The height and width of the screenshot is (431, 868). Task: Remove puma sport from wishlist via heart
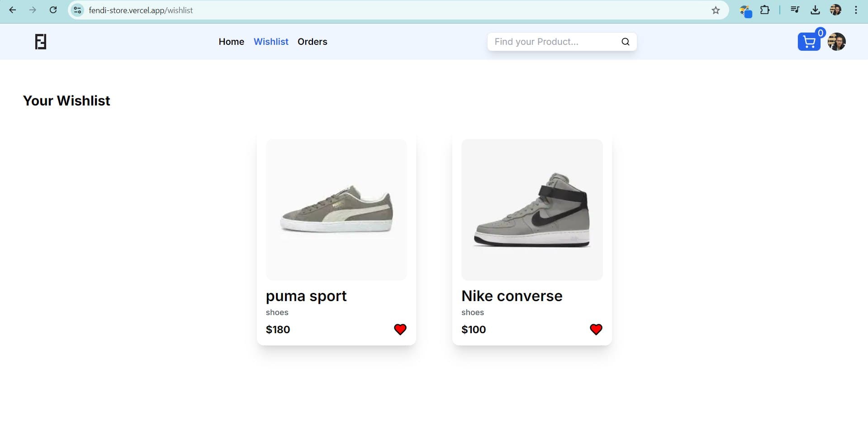(x=400, y=329)
